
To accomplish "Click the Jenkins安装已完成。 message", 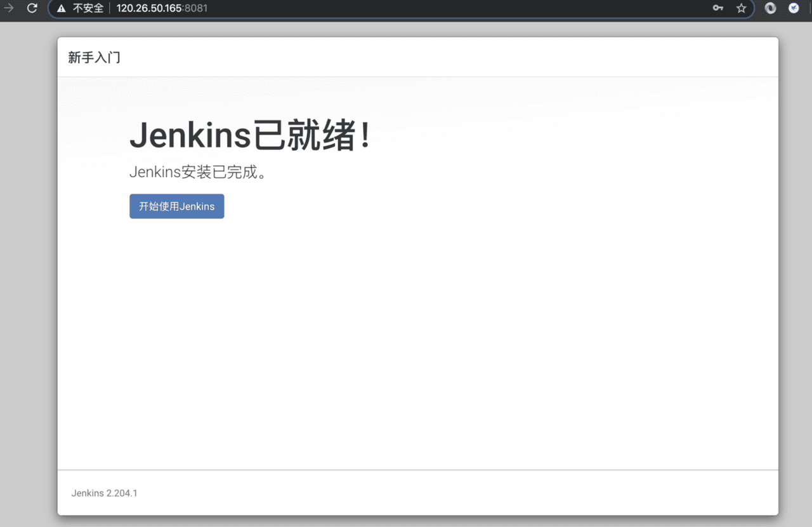I will [198, 171].
